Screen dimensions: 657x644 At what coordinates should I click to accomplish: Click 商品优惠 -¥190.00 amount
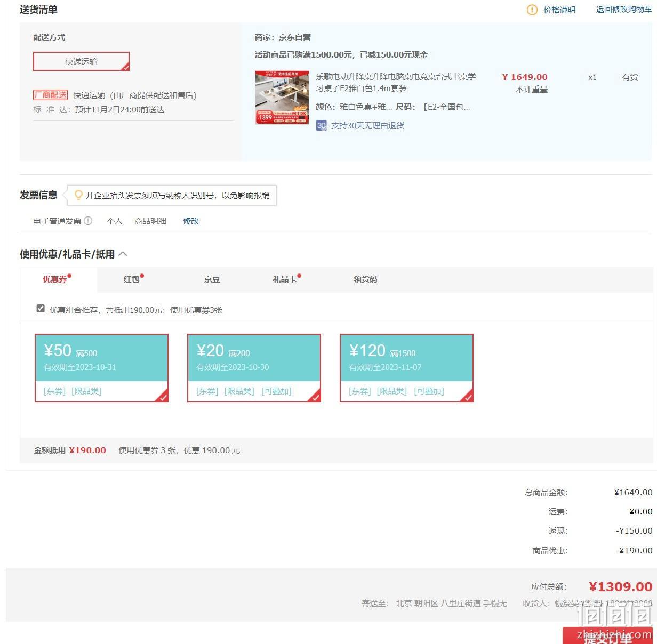[x=634, y=551]
